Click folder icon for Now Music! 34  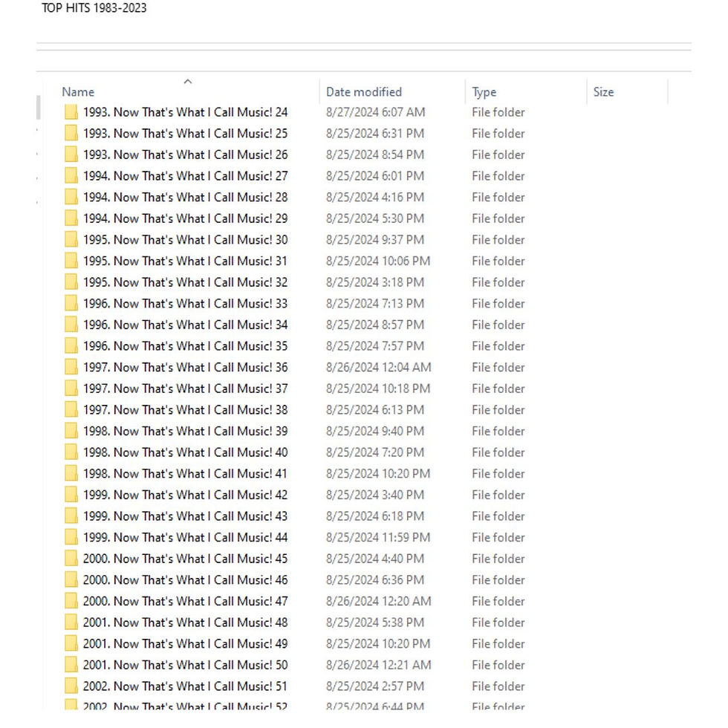coord(71,325)
